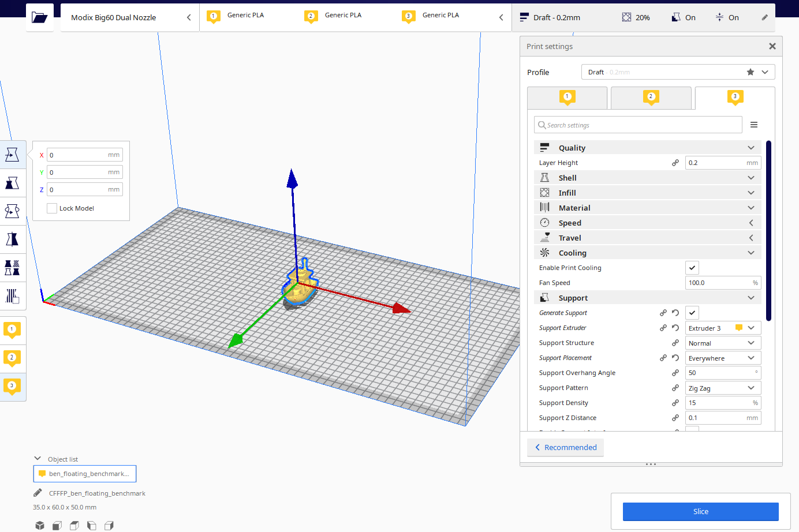Assign model to extruder 2 in left toolbar
Image resolution: width=799 pixels, height=532 pixels.
tap(12, 359)
